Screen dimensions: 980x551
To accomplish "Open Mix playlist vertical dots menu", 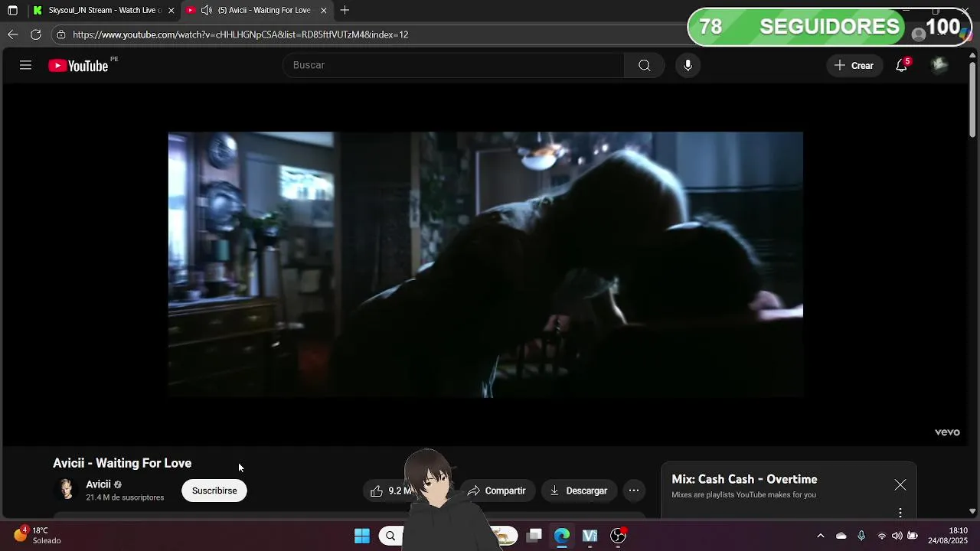I will coord(900,513).
